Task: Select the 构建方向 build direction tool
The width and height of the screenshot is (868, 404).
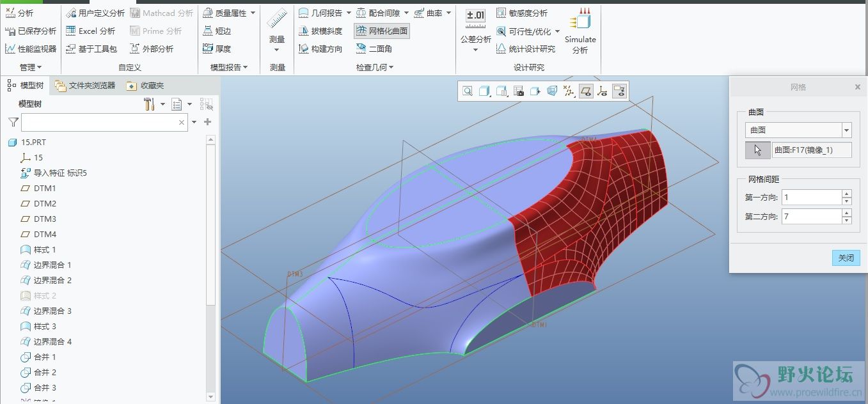Action: pyautogui.click(x=321, y=49)
